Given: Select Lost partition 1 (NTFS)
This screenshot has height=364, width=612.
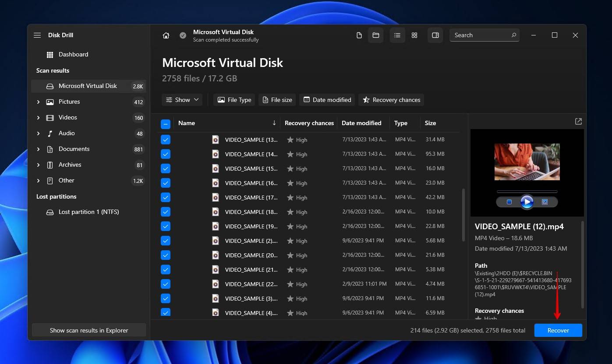Looking at the screenshot, I should (x=88, y=212).
